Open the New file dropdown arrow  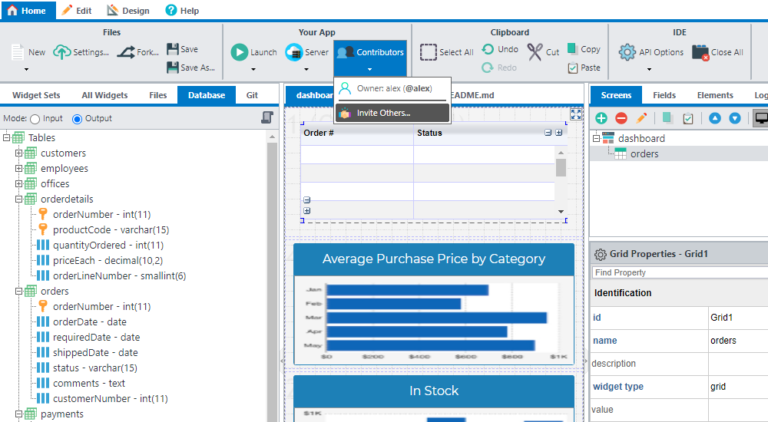pos(26,70)
